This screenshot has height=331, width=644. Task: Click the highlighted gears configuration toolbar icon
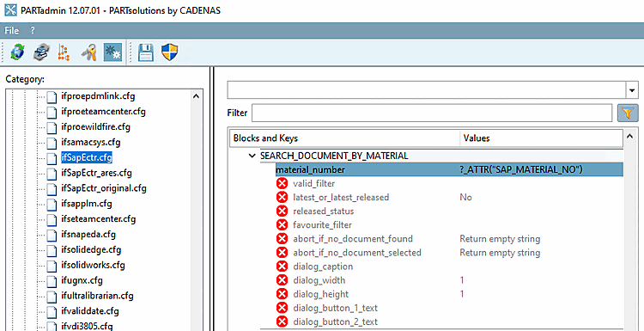pyautogui.click(x=112, y=52)
